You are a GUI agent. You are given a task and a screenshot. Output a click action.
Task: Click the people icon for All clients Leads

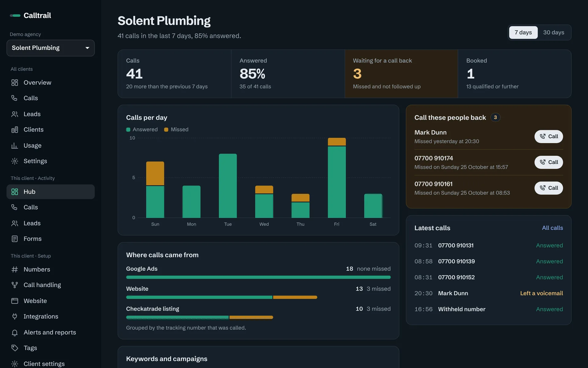point(15,114)
